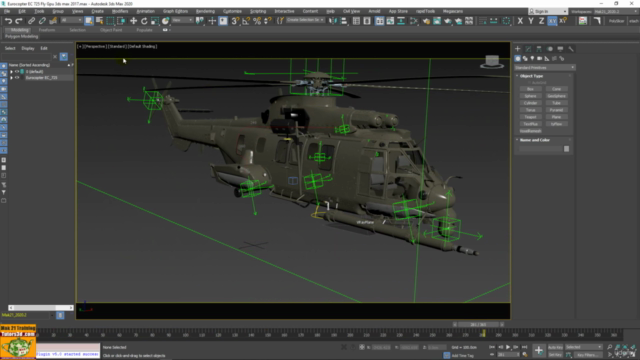This screenshot has height=360, width=640.
Task: Open the Standard Primitives dropdown
Action: (x=544, y=68)
